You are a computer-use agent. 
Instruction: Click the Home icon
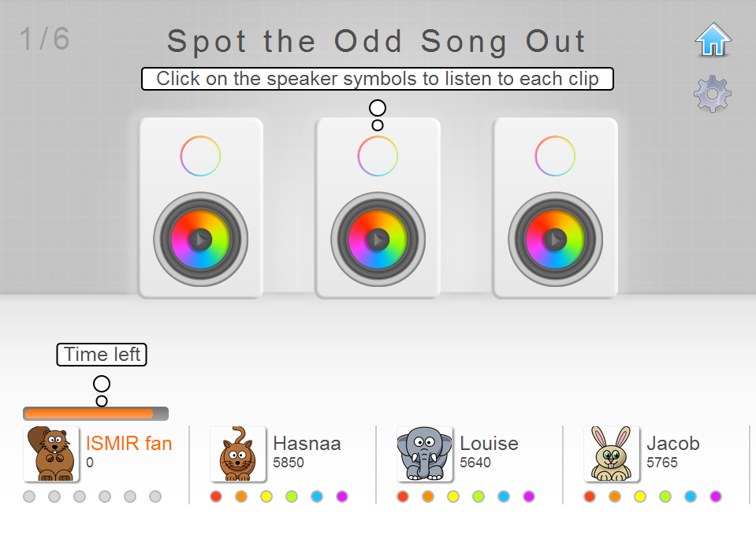click(x=712, y=39)
